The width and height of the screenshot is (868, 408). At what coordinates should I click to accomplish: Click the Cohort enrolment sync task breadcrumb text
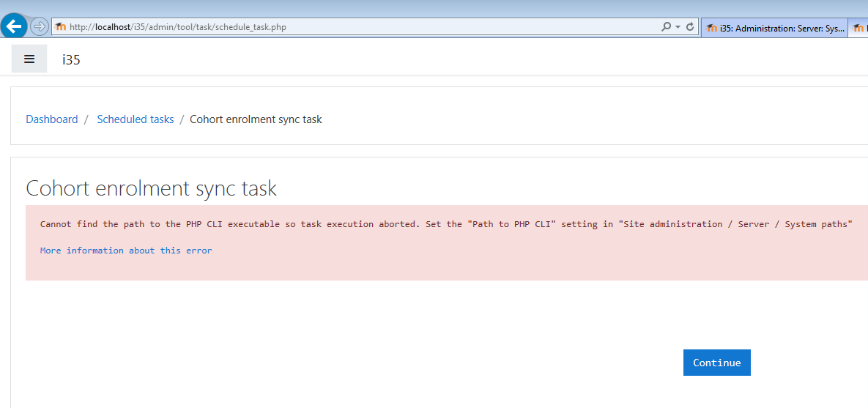[256, 119]
